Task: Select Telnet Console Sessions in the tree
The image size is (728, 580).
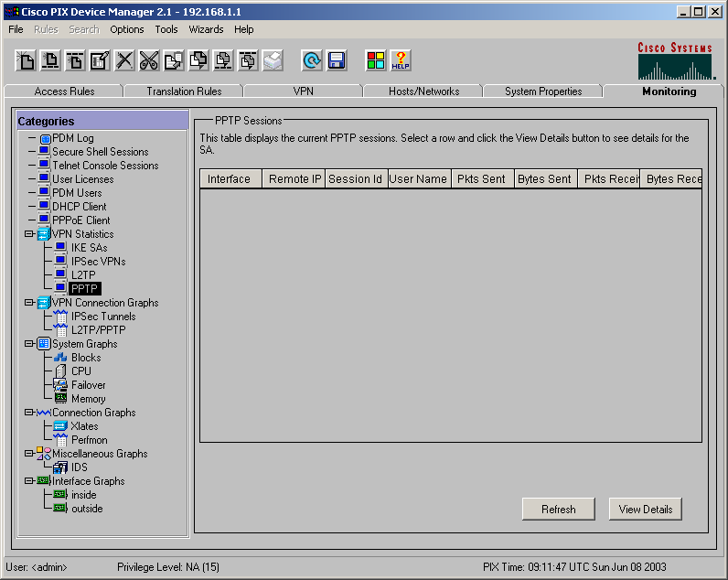Action: tap(105, 166)
